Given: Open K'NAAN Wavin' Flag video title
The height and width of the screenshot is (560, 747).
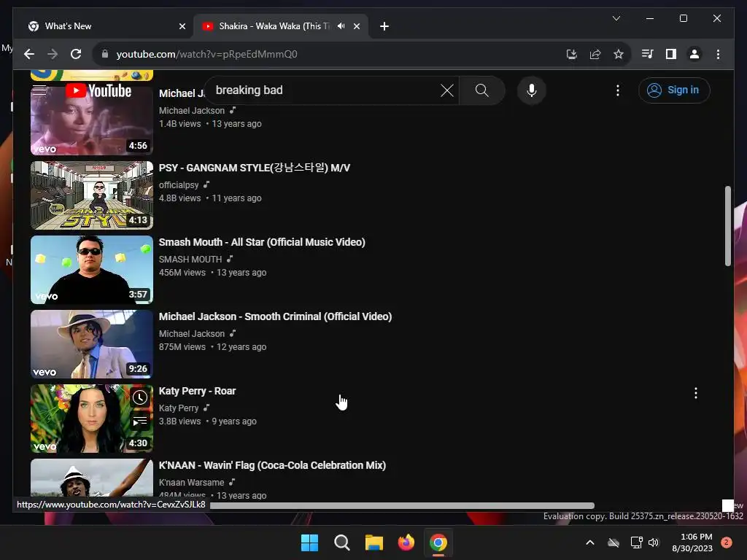Looking at the screenshot, I should point(273,465).
